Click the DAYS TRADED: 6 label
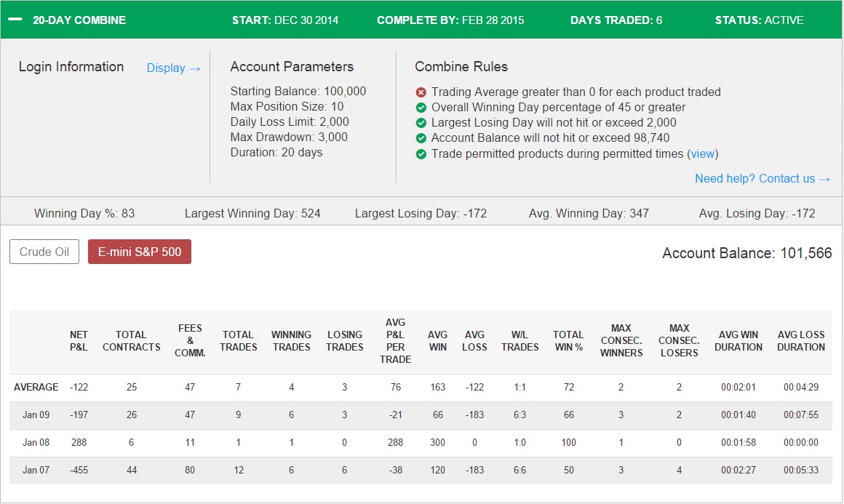This screenshot has height=504, width=844. pos(616,20)
